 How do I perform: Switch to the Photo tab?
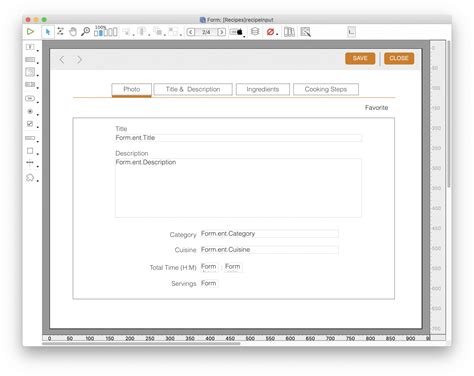point(132,90)
